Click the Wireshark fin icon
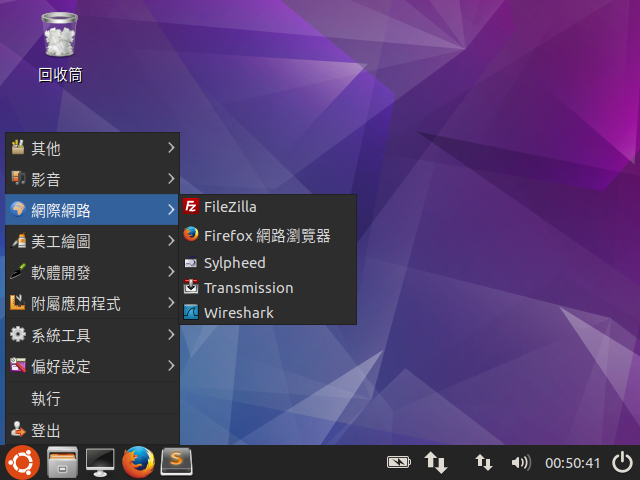640x480 pixels. (191, 312)
